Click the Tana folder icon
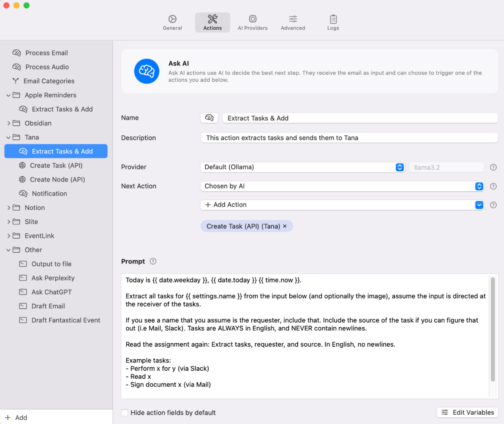This screenshot has width=504, height=424. [16, 137]
